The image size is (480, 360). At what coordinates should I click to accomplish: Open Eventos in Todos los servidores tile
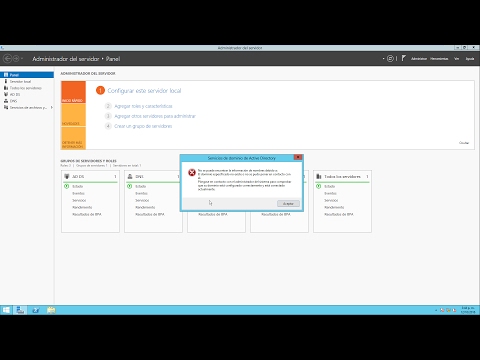pos(330,193)
